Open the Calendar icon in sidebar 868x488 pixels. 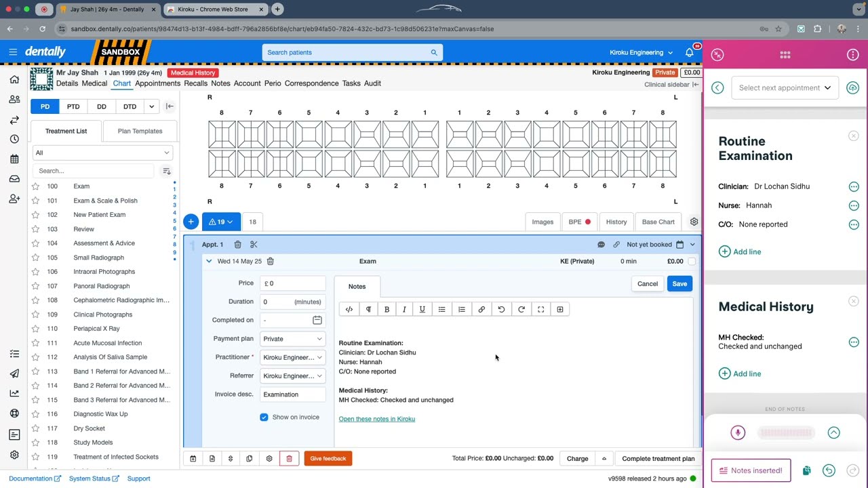(x=14, y=159)
